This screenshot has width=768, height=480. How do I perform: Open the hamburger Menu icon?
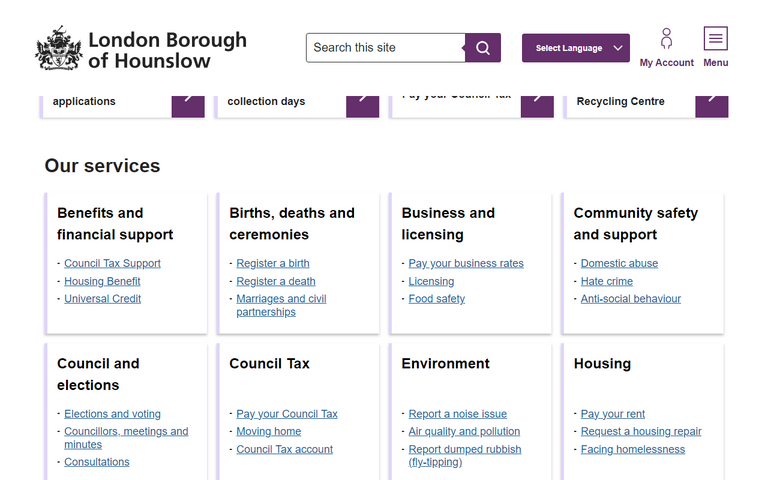pos(715,39)
